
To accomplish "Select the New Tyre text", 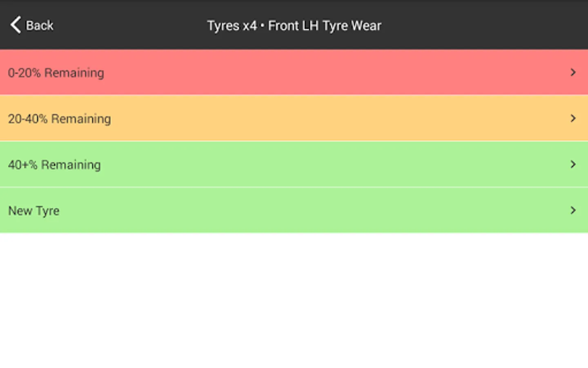I will tap(34, 211).
